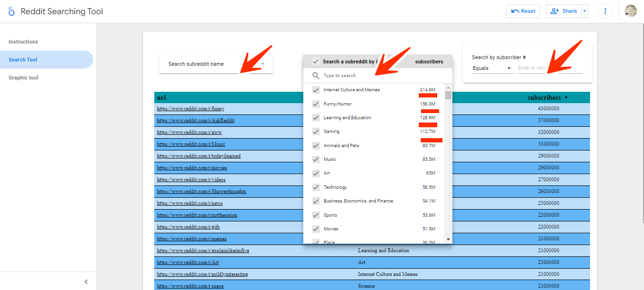Open the three-dot more options menu
The height and width of the screenshot is (290, 644).
[x=605, y=11]
